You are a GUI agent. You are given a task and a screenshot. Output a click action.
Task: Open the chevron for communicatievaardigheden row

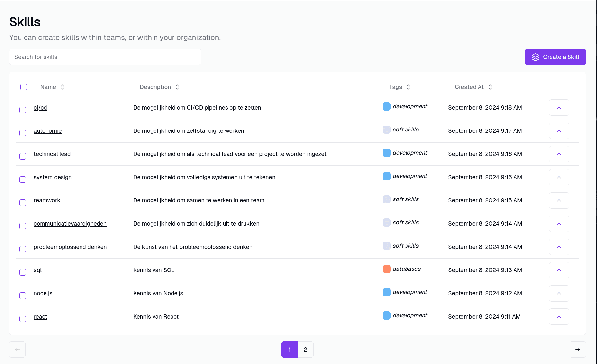click(559, 224)
